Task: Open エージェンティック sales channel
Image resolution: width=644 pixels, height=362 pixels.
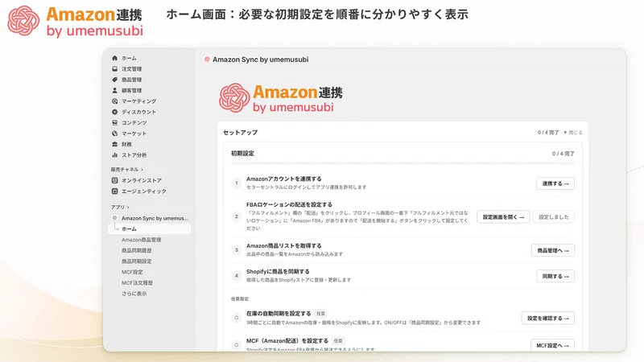Action: (x=144, y=191)
